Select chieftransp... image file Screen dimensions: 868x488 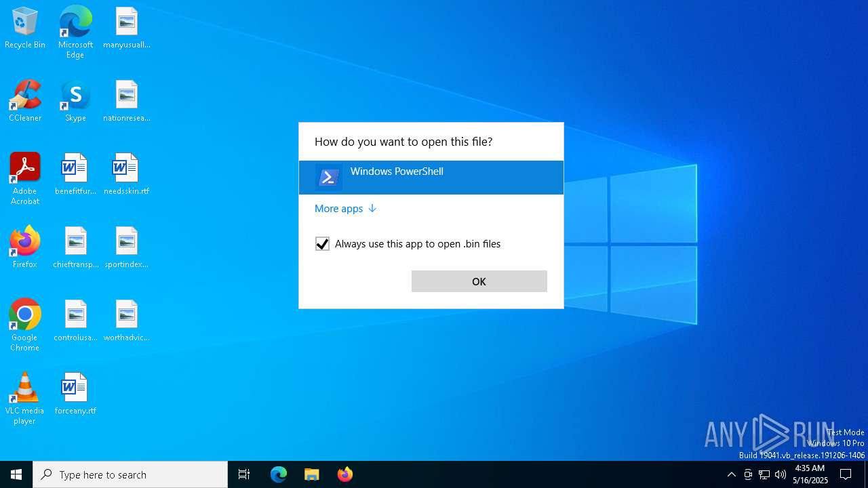tap(75, 247)
